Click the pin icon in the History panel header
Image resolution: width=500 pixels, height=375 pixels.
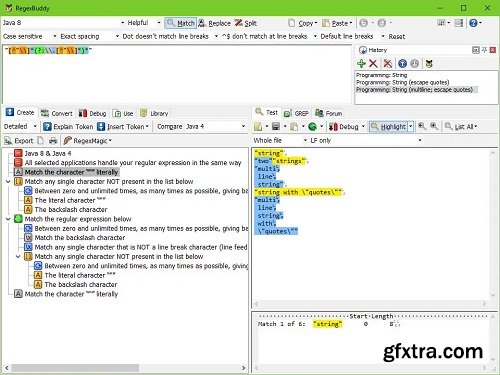(x=484, y=50)
